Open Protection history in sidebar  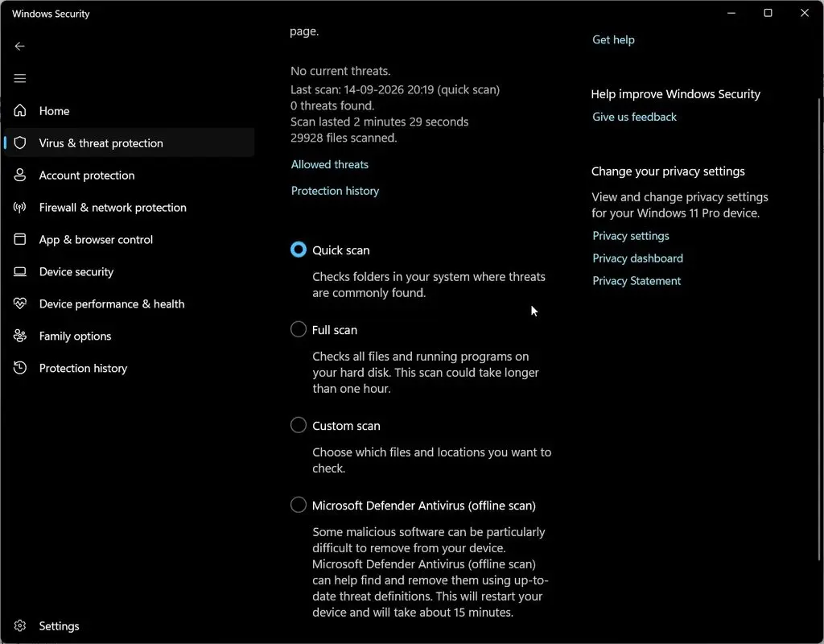[x=129, y=367]
